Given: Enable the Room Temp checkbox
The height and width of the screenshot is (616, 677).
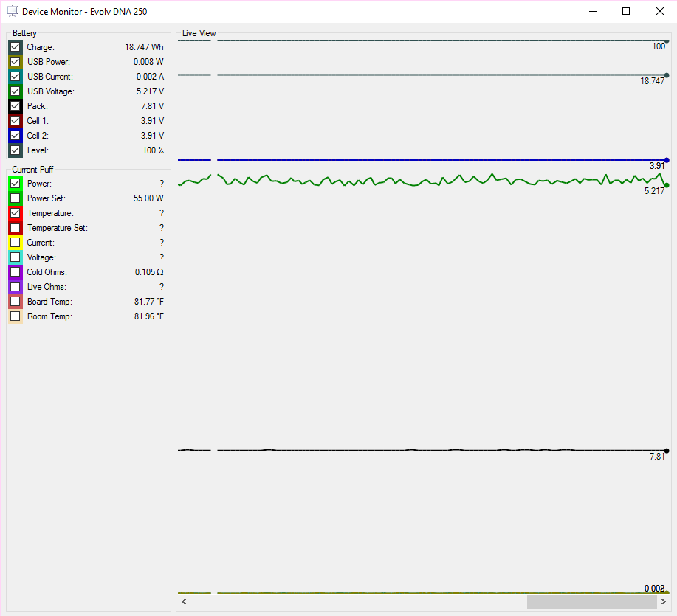Looking at the screenshot, I should (x=16, y=316).
